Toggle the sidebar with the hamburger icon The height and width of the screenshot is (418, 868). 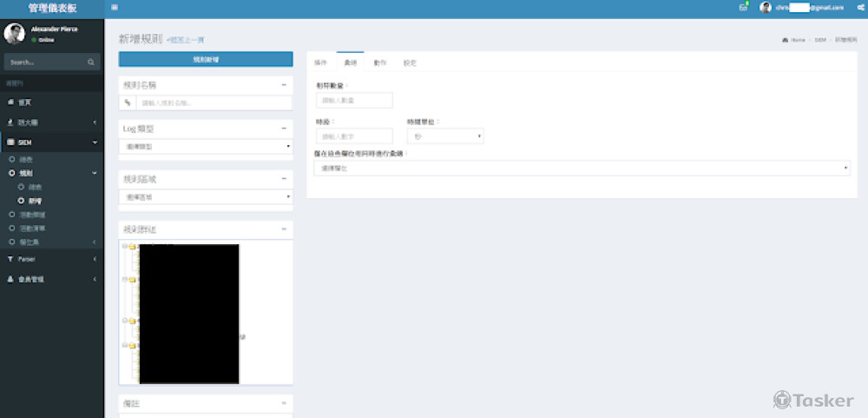pos(114,7)
